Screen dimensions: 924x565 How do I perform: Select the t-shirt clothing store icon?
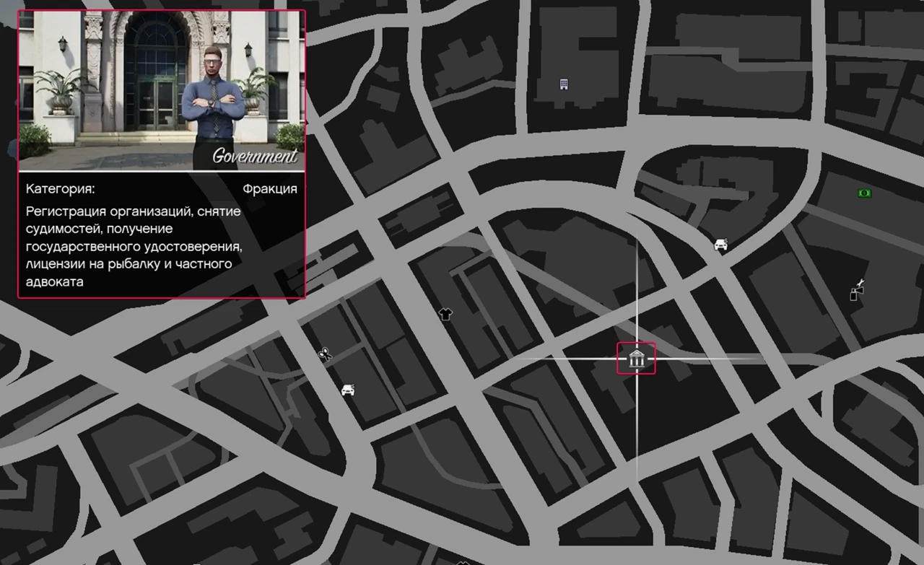coord(445,314)
